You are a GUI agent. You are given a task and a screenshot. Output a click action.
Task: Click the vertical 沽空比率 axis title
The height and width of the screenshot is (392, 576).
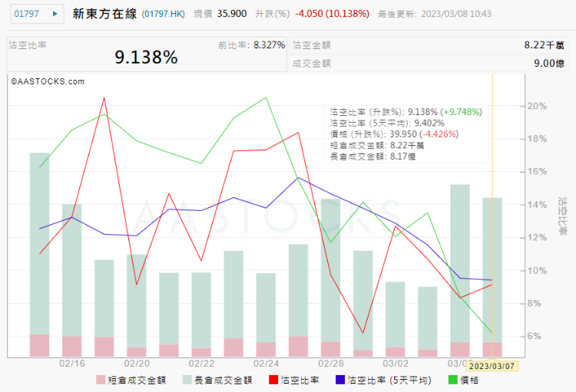point(563,216)
